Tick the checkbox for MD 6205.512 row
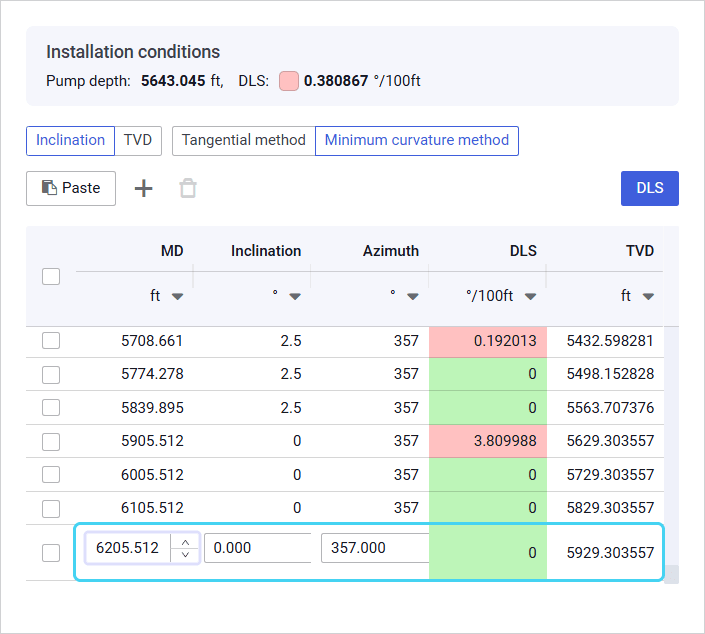Screen dimensions: 705x634 (x=51, y=552)
